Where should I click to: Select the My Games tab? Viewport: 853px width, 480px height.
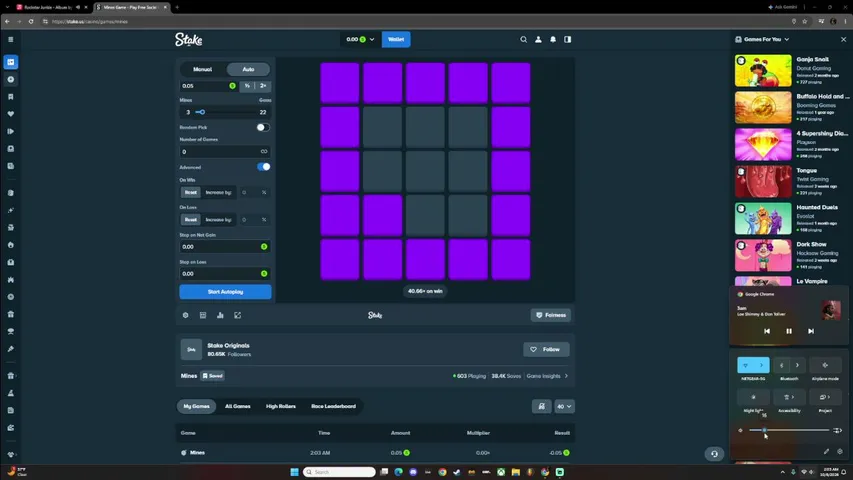(x=196, y=407)
